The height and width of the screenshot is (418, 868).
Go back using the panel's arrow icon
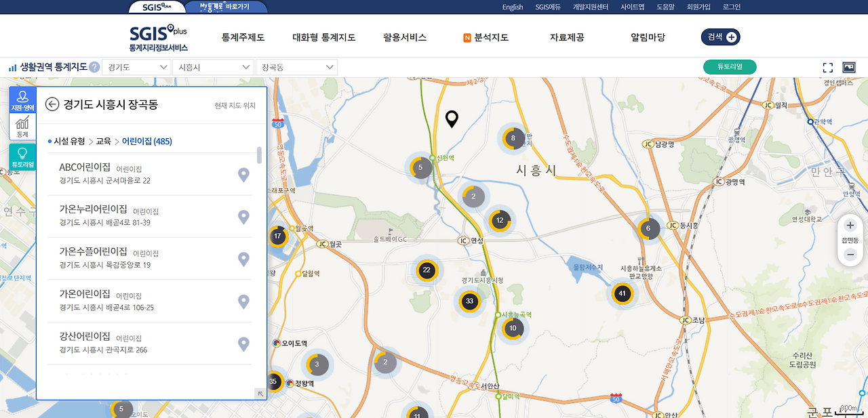52,104
